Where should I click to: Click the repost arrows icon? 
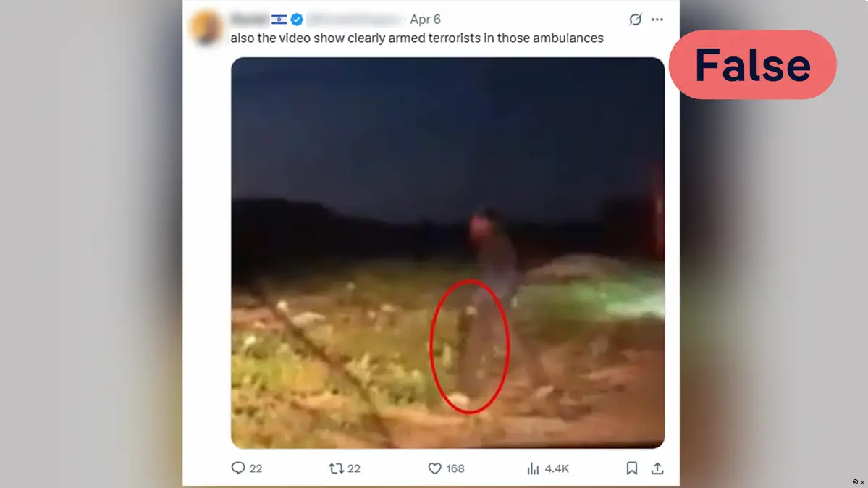pyautogui.click(x=336, y=468)
